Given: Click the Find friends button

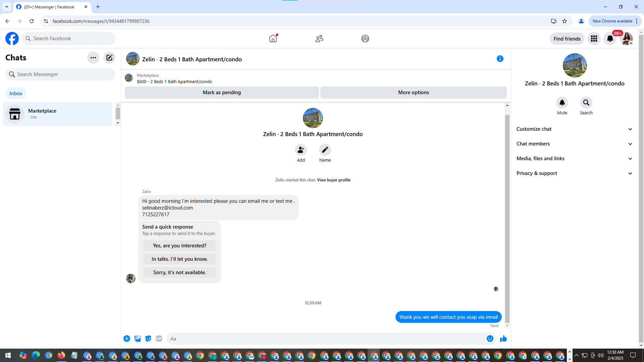Looking at the screenshot, I should coord(567,39).
